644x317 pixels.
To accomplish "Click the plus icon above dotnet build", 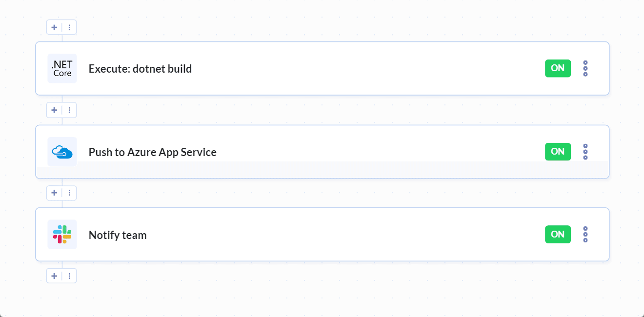I will pyautogui.click(x=54, y=27).
